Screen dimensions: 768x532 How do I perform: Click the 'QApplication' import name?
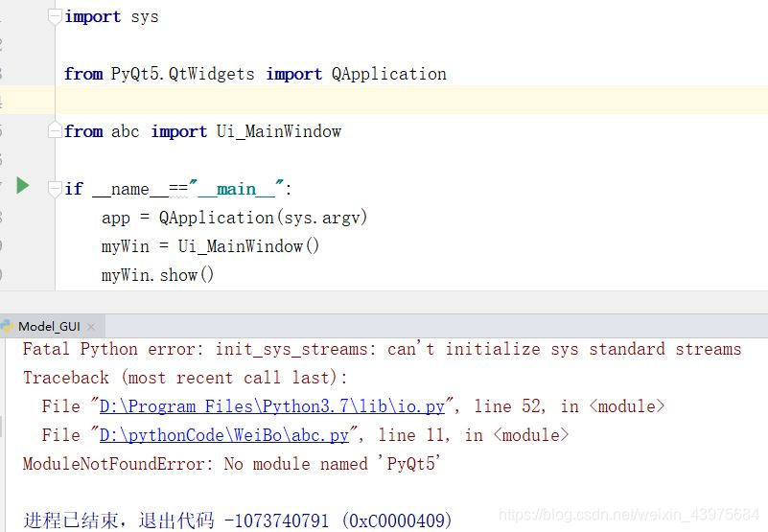pyautogui.click(x=389, y=74)
